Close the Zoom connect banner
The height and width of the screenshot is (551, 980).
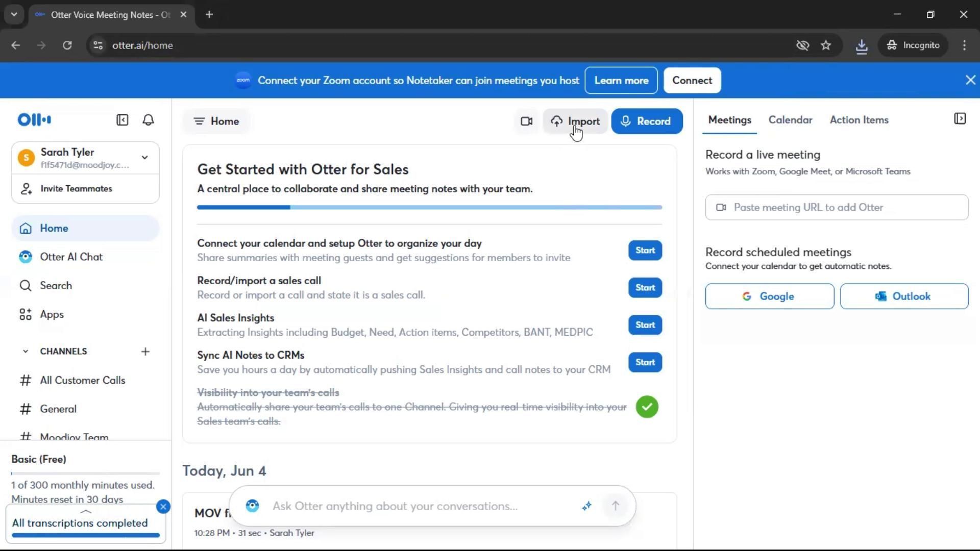point(970,80)
